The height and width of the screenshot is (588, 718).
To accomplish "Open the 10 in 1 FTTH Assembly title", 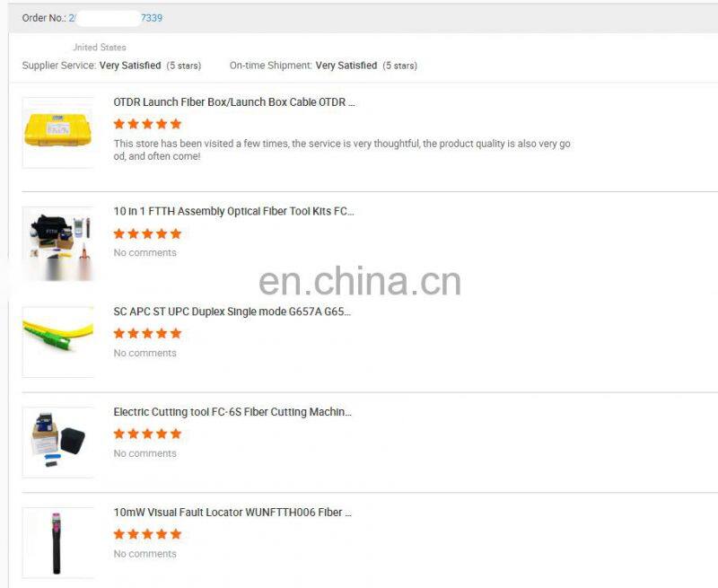I will point(233,211).
